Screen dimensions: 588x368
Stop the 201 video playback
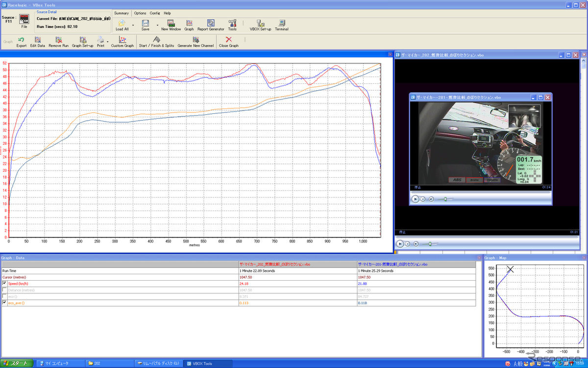[423, 199]
